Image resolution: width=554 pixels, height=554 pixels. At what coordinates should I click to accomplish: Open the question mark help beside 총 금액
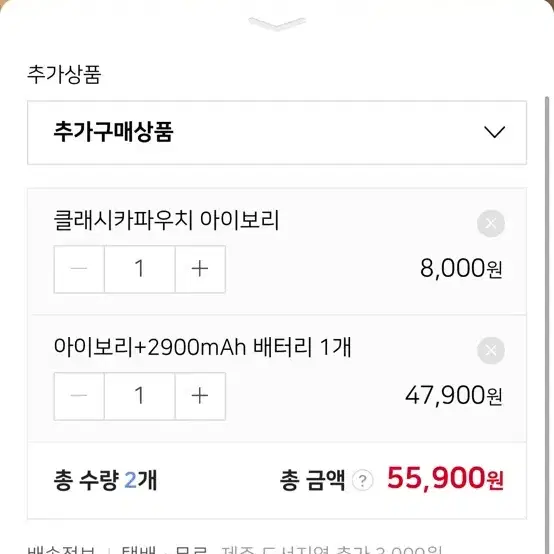pos(362,481)
